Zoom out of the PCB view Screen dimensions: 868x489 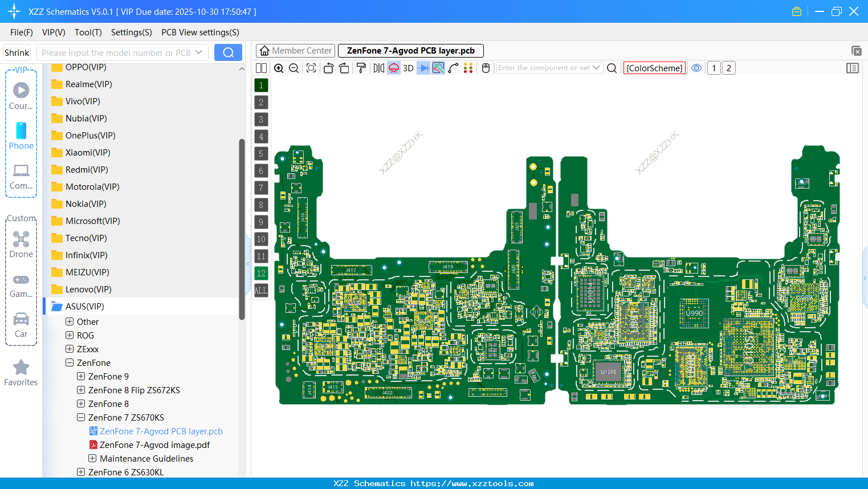click(294, 68)
